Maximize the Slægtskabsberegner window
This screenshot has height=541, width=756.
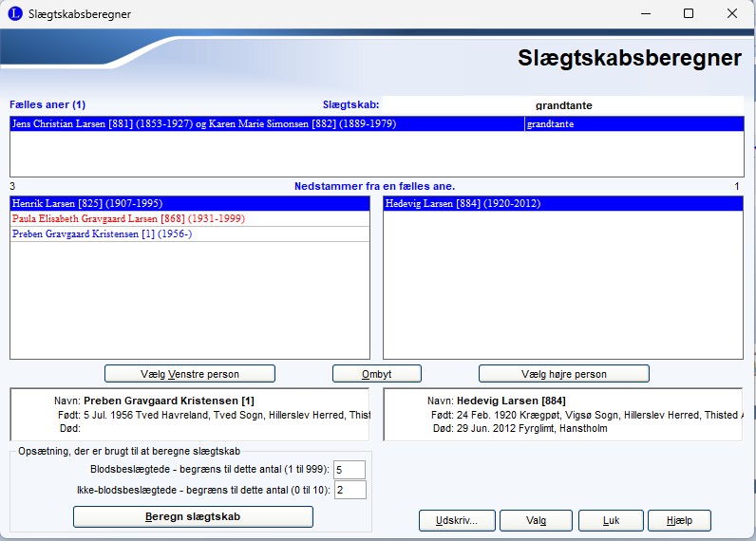pos(689,14)
